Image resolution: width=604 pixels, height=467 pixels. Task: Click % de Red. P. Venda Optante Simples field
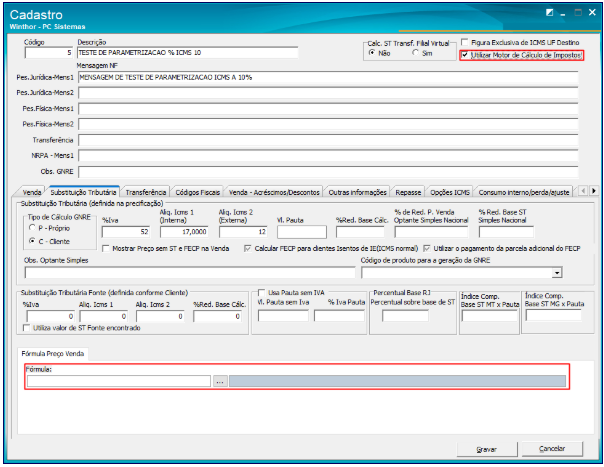431,232
